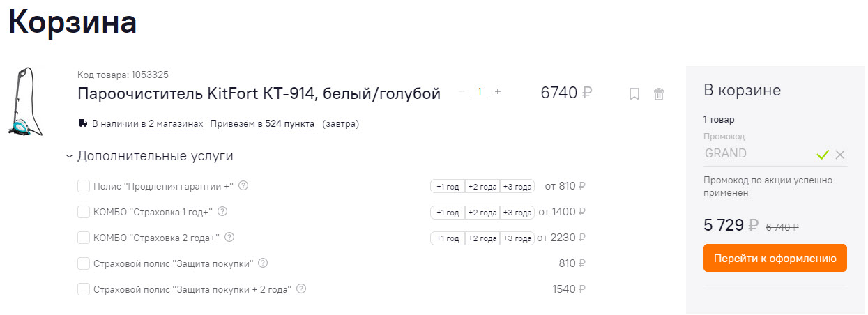Click help icon beside "Защита покупки" policy
The width and height of the screenshot is (868, 315).
pos(263,263)
